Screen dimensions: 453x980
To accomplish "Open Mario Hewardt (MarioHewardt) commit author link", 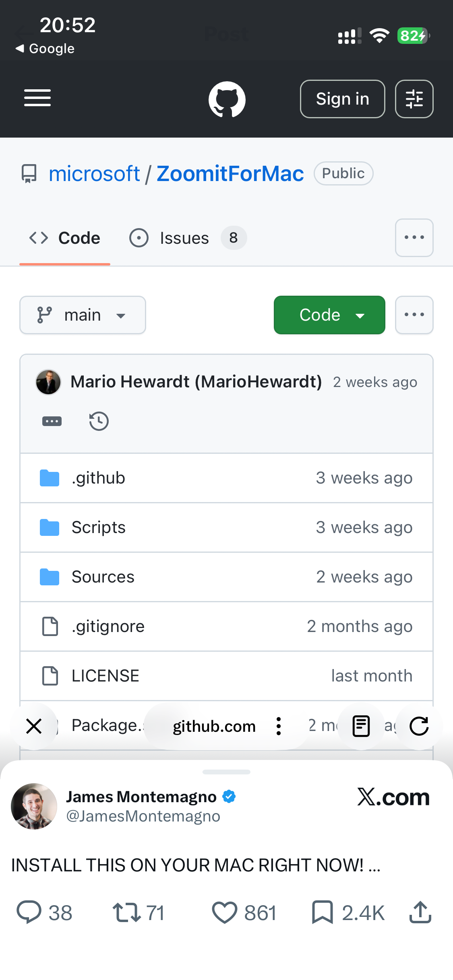I will coord(196,382).
